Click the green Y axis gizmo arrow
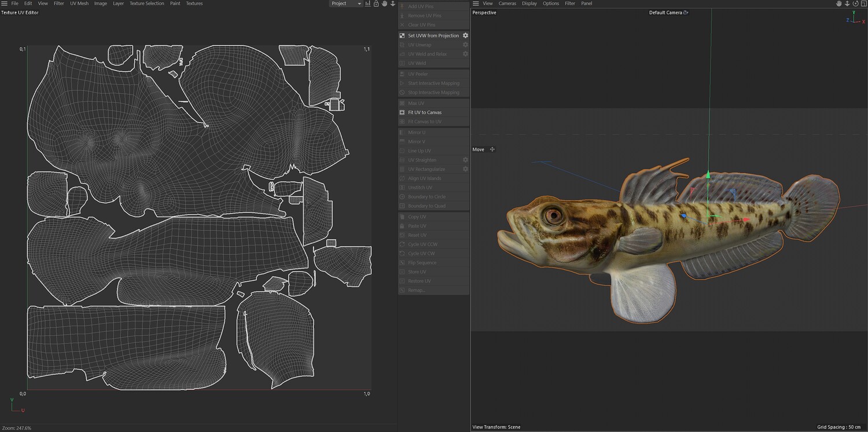 click(x=708, y=175)
